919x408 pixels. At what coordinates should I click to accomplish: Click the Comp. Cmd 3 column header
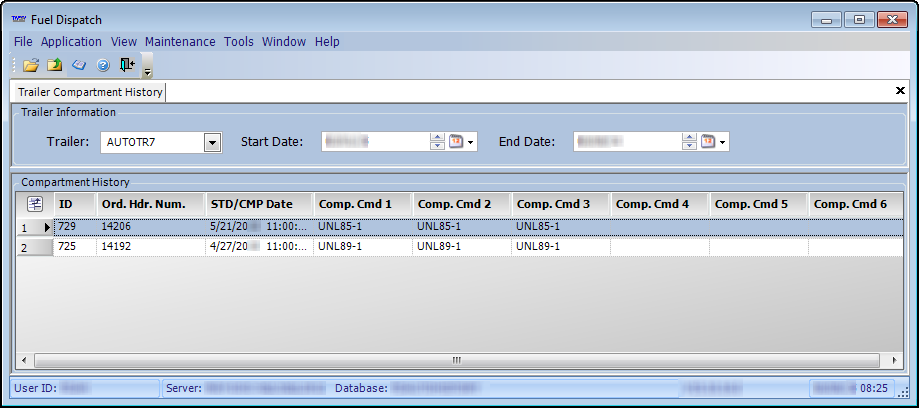[x=561, y=204]
